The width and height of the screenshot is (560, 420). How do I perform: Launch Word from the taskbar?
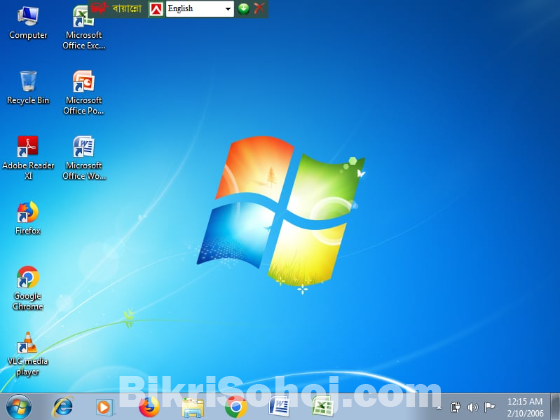point(279,407)
